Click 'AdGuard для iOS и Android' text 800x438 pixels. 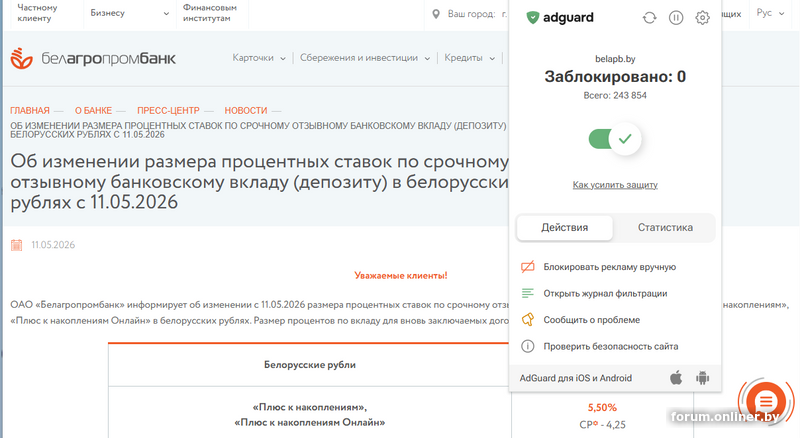[x=576, y=378]
